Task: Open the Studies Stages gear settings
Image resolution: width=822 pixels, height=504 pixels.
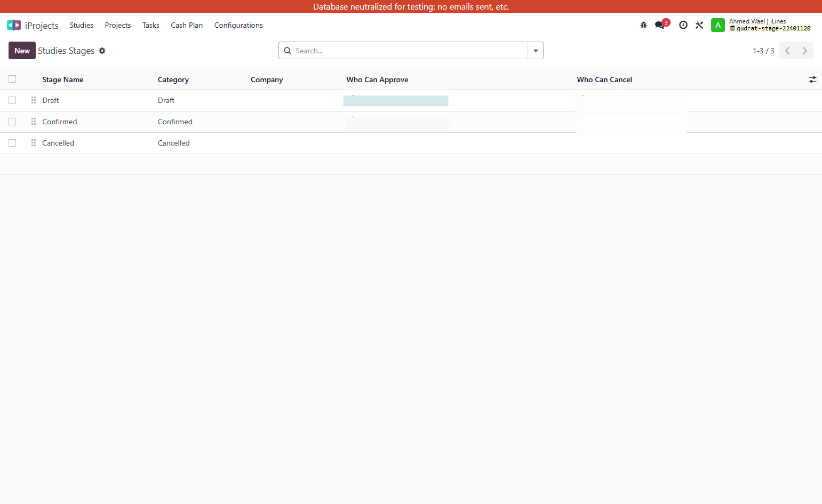Action: point(102,51)
